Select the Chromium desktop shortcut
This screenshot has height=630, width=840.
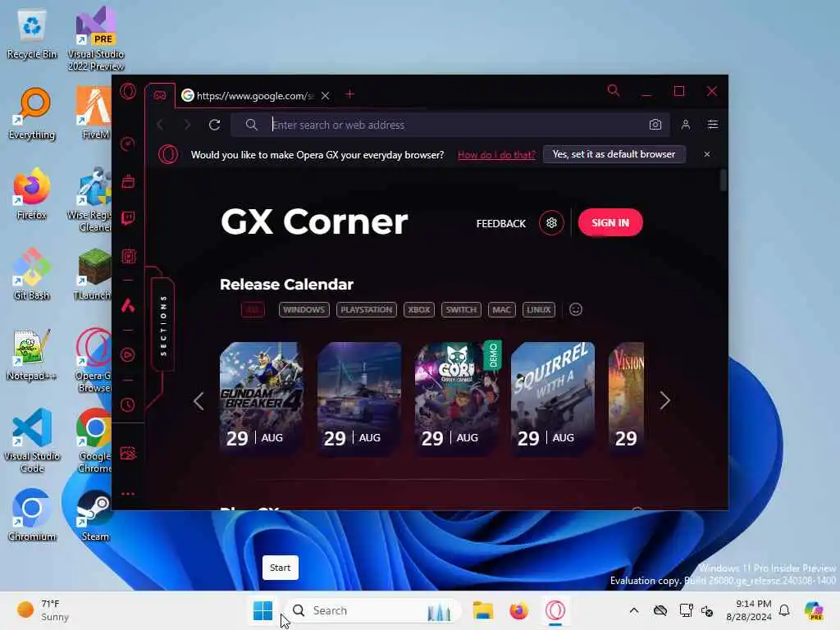coord(32,516)
